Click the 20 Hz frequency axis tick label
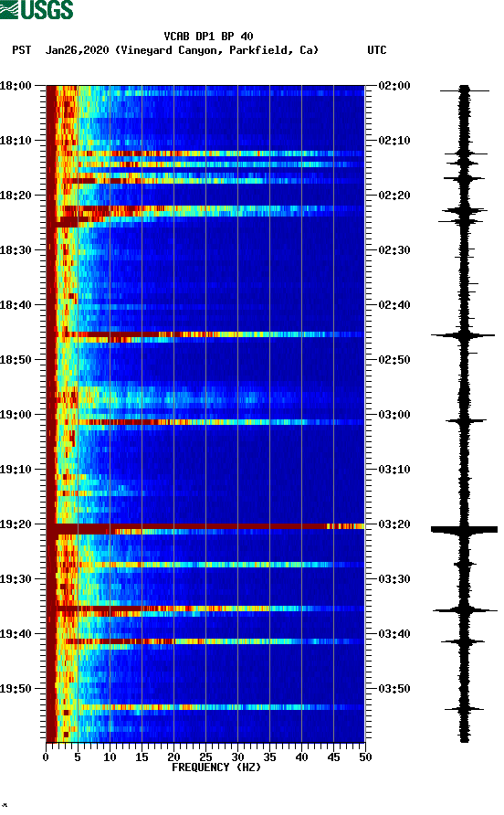The height and width of the screenshot is (815, 504). pyautogui.click(x=173, y=757)
